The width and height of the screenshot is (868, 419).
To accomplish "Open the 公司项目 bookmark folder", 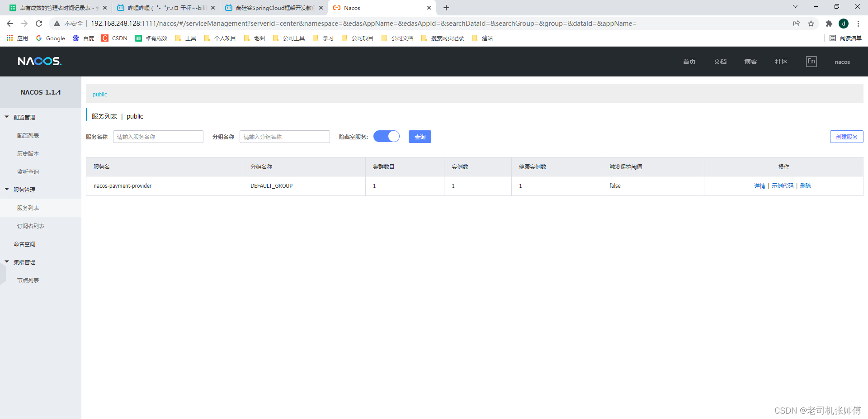I will pyautogui.click(x=358, y=38).
